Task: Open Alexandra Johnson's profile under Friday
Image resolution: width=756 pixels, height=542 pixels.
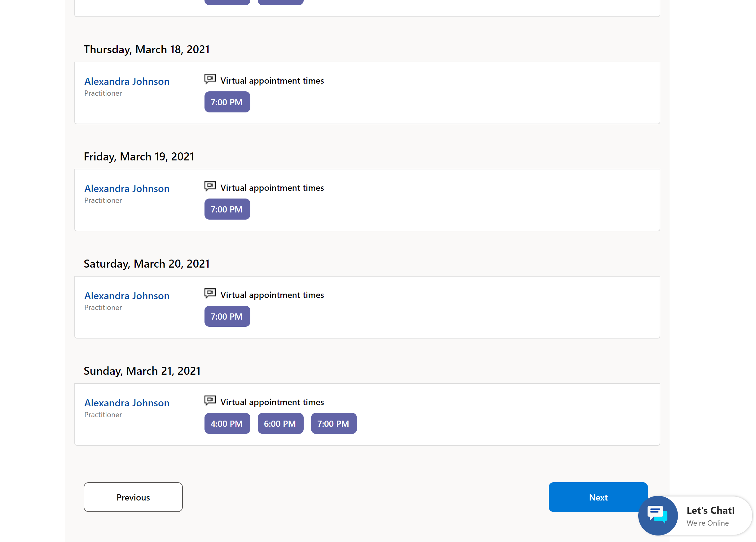Action: point(127,189)
